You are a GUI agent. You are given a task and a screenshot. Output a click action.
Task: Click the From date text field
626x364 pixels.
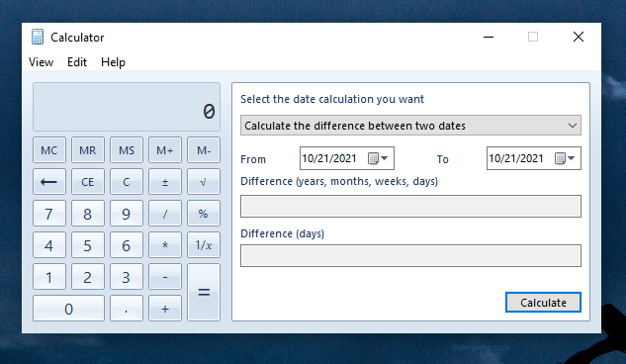333,158
